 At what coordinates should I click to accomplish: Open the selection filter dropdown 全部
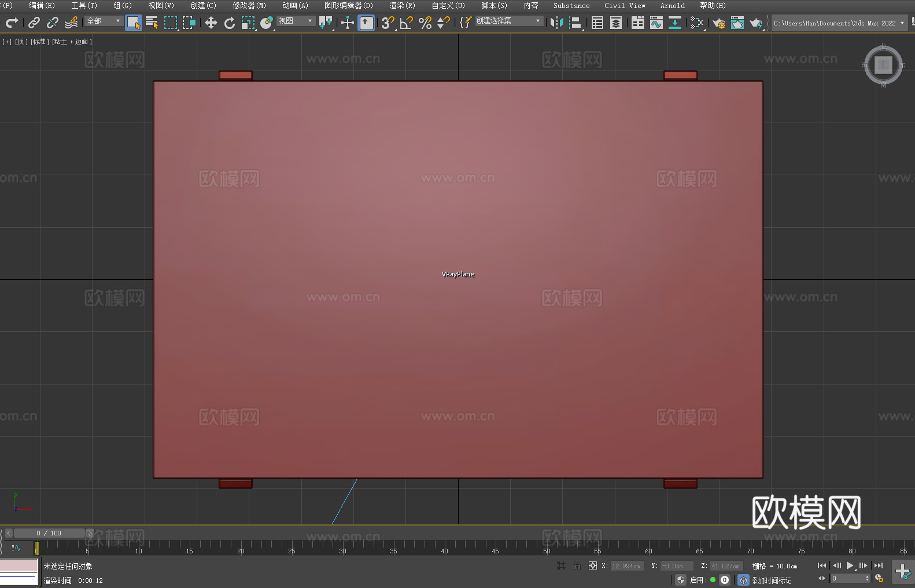[x=104, y=21]
